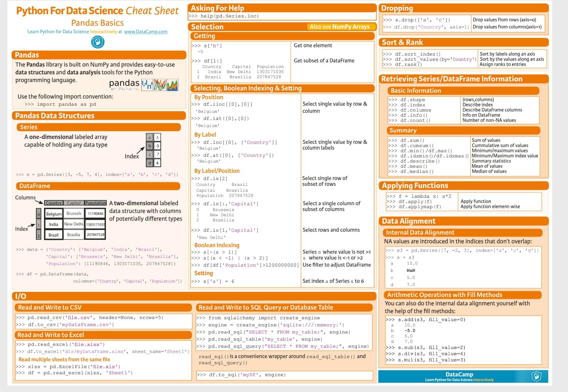Open the www.DataCamp.com link

[x=146, y=32]
